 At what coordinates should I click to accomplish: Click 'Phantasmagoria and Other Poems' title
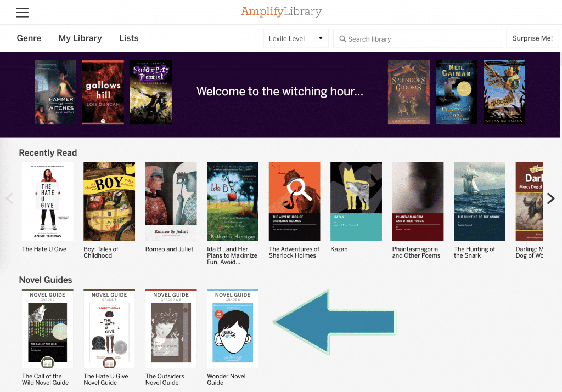click(416, 252)
